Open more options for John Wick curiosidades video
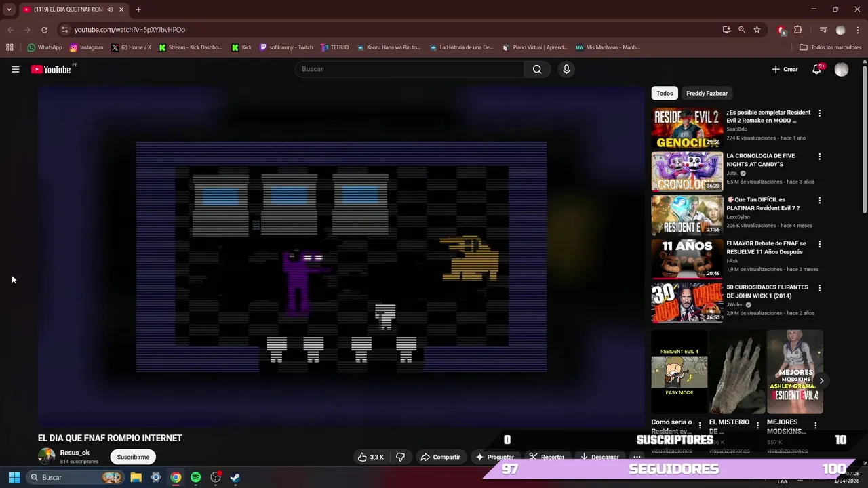The height and width of the screenshot is (488, 868). pos(819,288)
